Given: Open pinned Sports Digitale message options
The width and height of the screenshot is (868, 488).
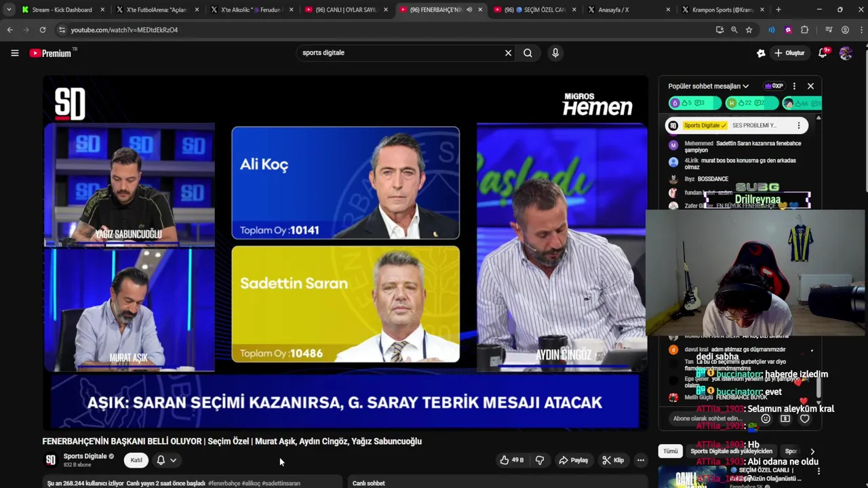Looking at the screenshot, I should (799, 125).
